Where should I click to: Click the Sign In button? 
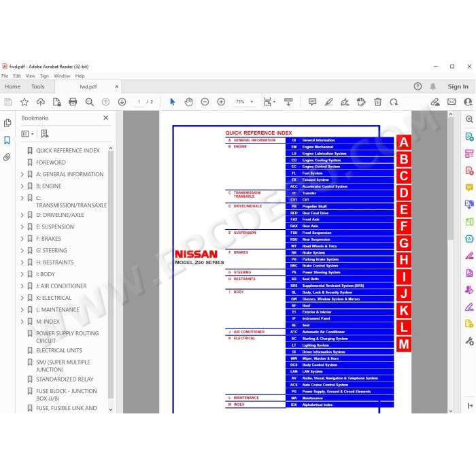tap(458, 86)
